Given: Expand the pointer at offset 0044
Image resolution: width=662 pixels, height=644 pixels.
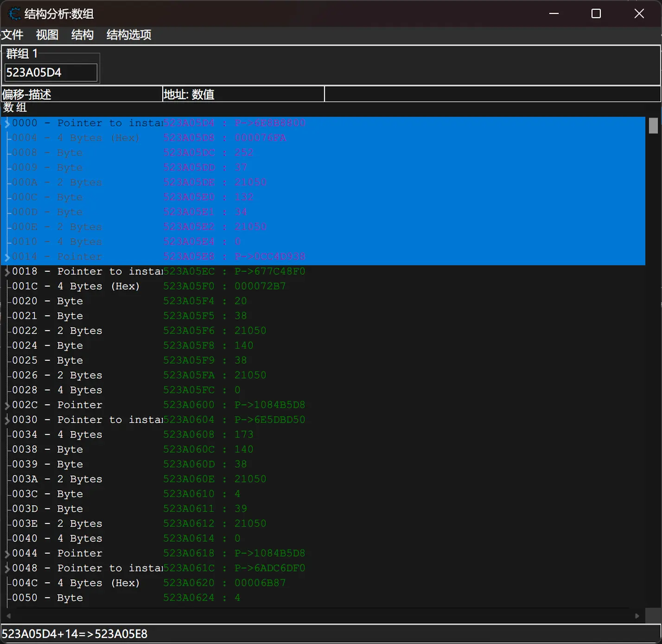Looking at the screenshot, I should click(7, 554).
